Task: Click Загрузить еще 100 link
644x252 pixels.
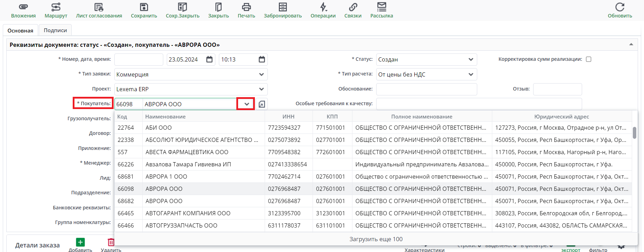Action: [x=376, y=239]
